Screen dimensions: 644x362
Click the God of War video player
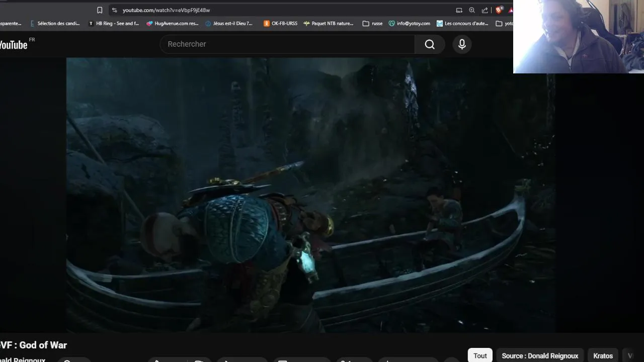(x=311, y=195)
